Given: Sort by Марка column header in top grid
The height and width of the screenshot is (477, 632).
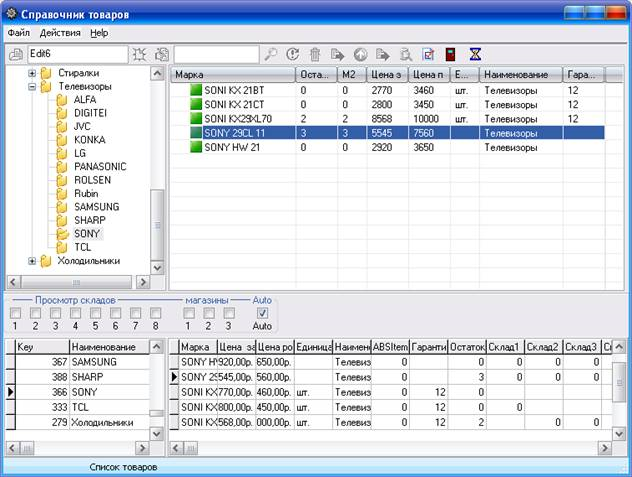Looking at the screenshot, I should pyautogui.click(x=233, y=75).
